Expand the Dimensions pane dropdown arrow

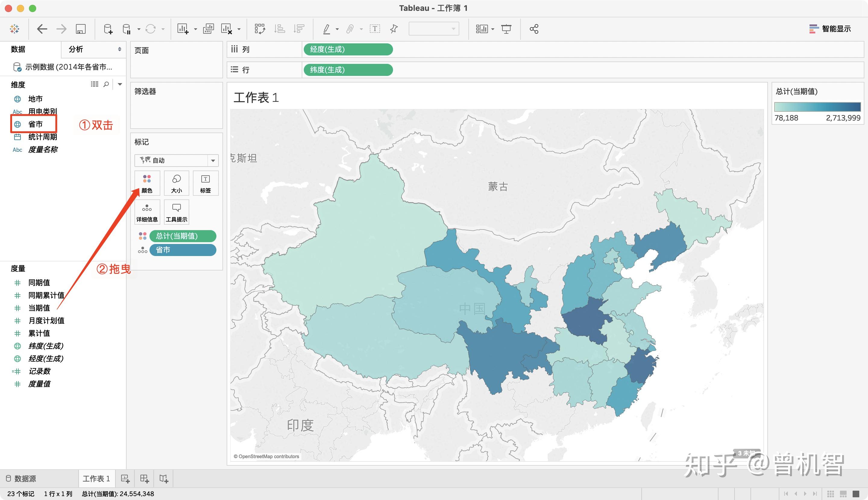pos(120,84)
